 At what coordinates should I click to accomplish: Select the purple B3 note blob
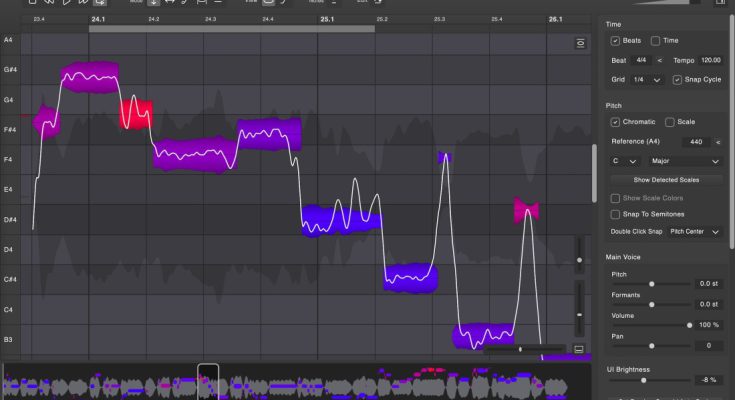(x=483, y=335)
